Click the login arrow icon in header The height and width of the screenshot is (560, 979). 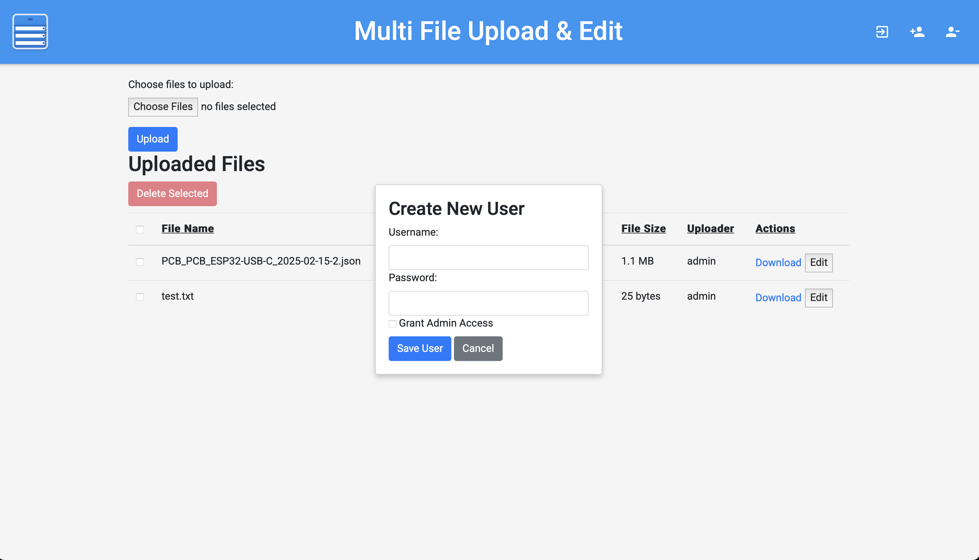pos(882,31)
